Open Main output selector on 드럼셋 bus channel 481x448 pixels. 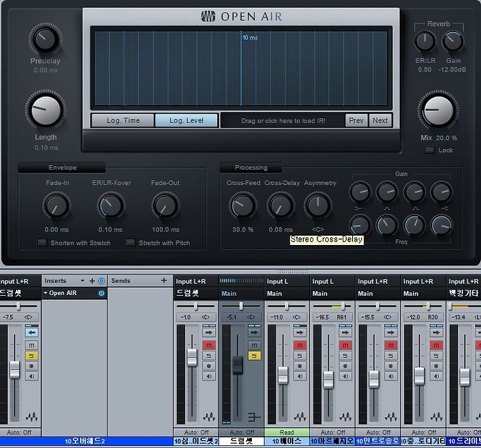click(241, 294)
